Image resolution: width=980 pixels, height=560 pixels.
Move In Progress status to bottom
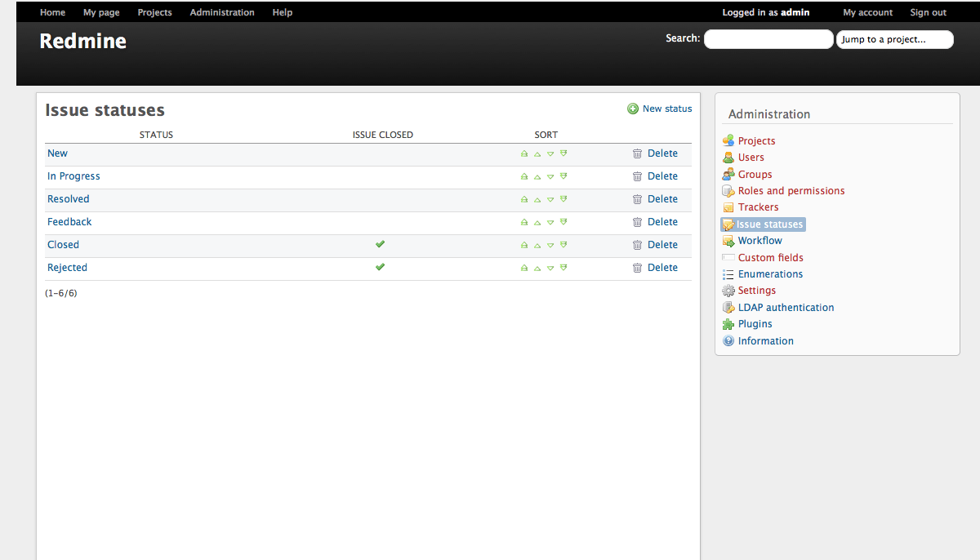pos(563,176)
